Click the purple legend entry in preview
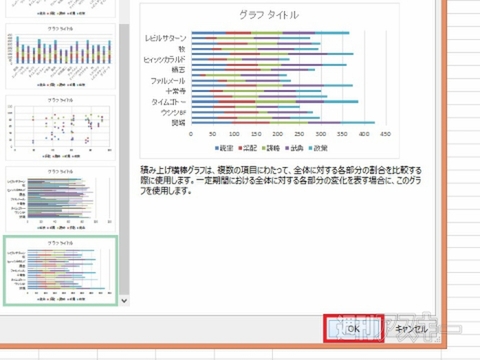480x360 pixels. [x=294, y=148]
